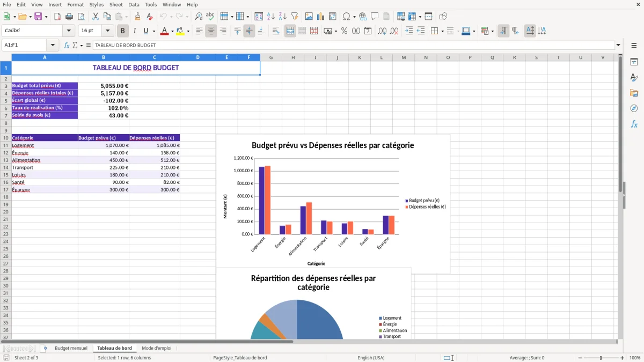Run the Spelling check icon
This screenshot has width=644, height=362.
click(x=210, y=17)
